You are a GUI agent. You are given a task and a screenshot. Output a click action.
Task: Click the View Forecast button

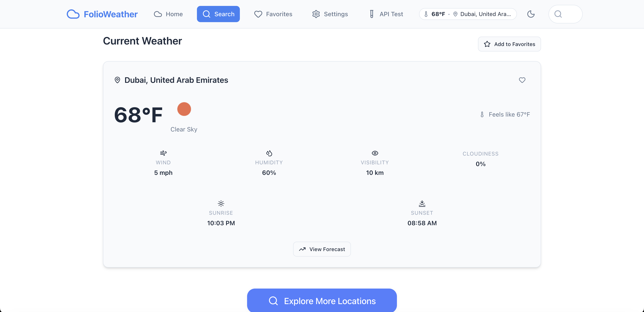[x=322, y=249]
